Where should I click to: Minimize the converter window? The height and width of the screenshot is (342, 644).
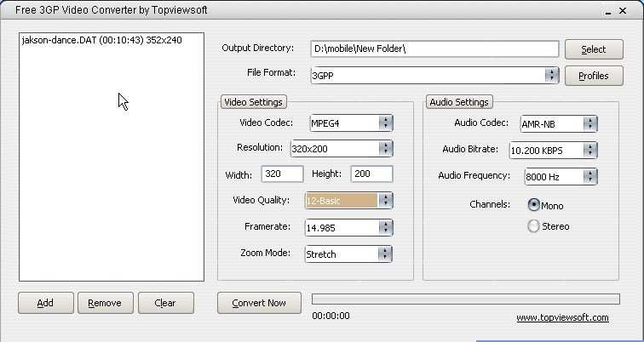608,12
